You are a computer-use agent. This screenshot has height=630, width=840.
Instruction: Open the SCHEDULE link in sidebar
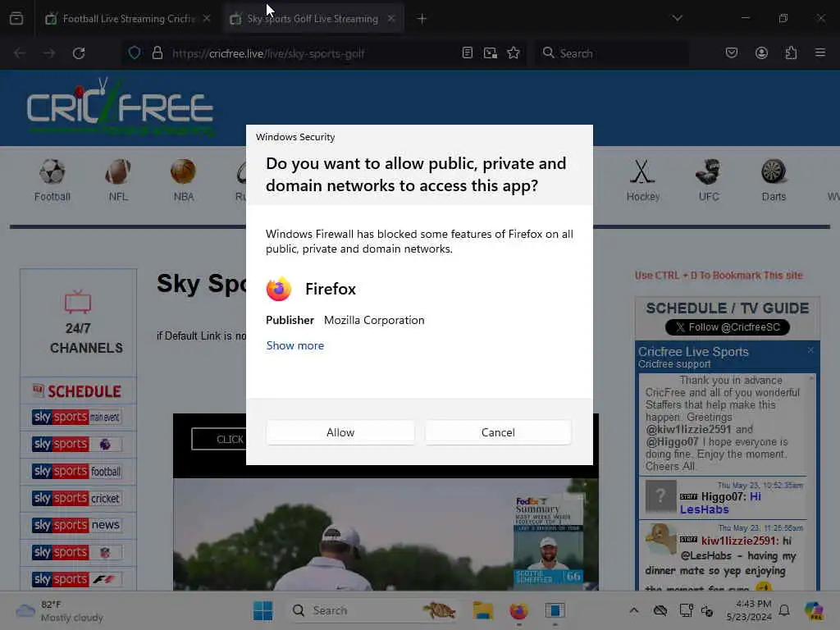pos(78,391)
